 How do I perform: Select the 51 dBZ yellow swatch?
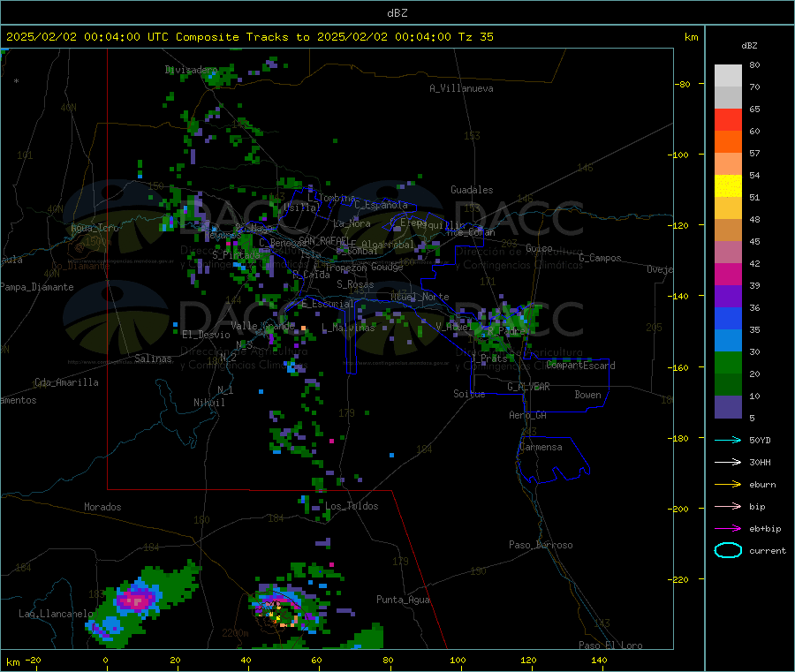(728, 186)
